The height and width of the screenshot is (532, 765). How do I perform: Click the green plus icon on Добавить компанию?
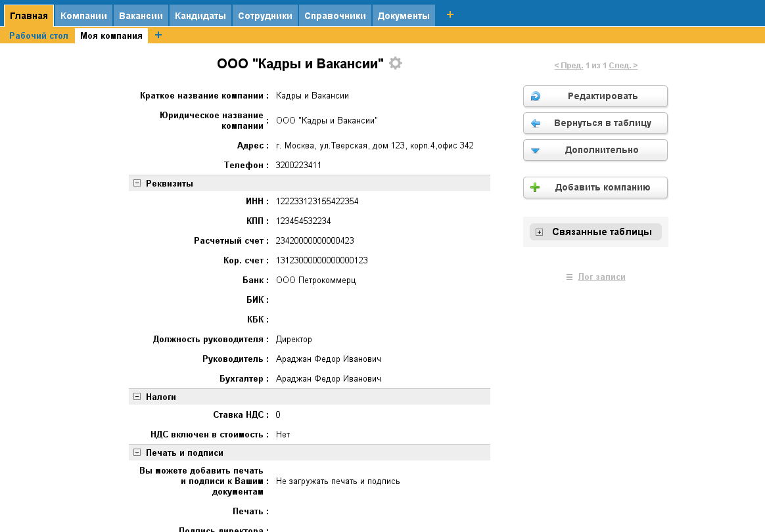[x=536, y=188]
